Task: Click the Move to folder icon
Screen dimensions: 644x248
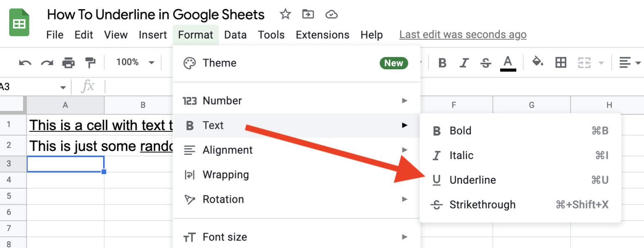Action: (x=308, y=14)
